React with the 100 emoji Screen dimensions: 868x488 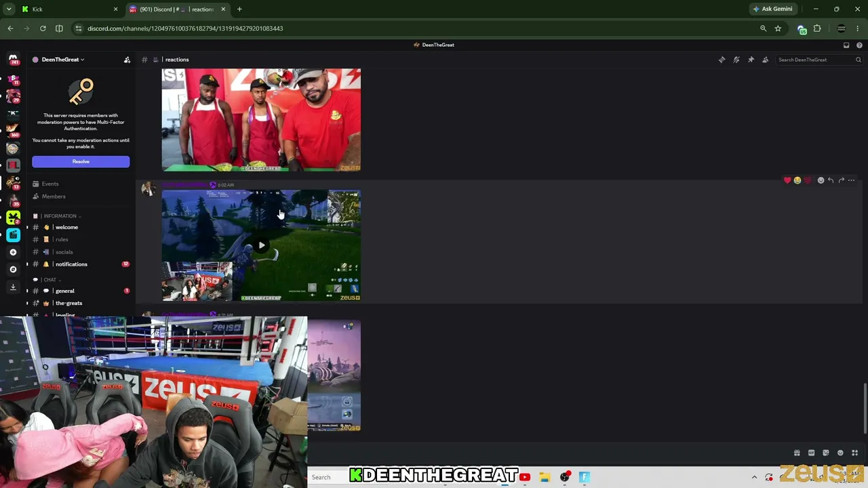[x=808, y=180]
